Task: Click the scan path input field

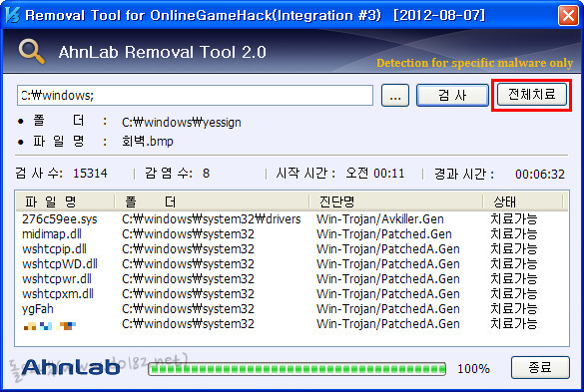Action: tap(195, 96)
